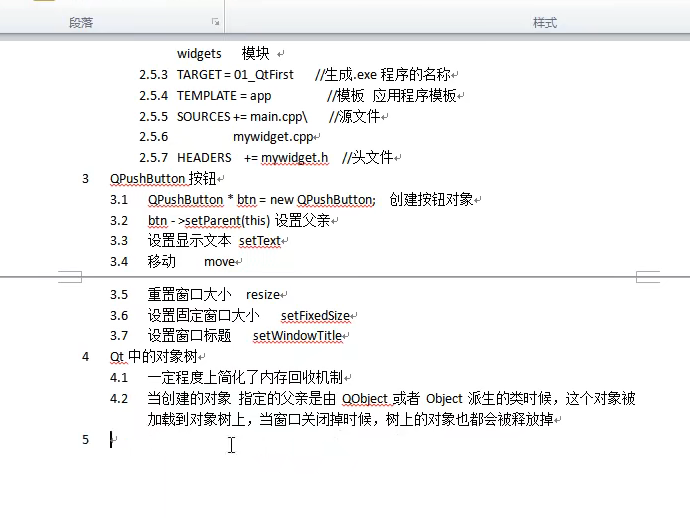Click the page break marker at right margin
Screen dimensions: 690x518
coord(648,277)
